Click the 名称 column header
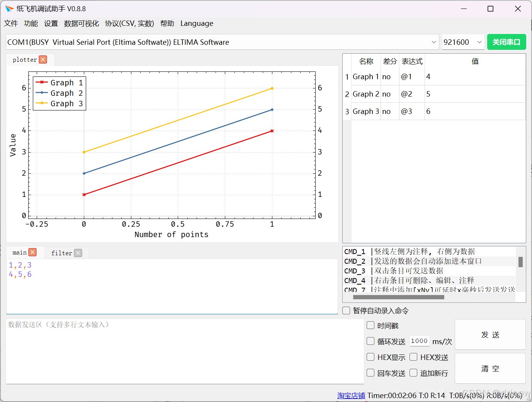Screen dimensions: 532x402 click(366, 61)
